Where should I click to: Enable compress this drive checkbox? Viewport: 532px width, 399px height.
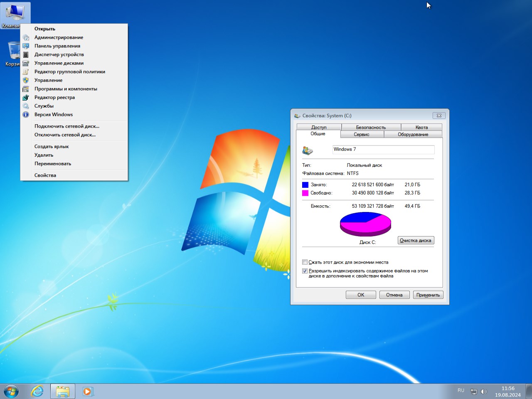coord(305,262)
